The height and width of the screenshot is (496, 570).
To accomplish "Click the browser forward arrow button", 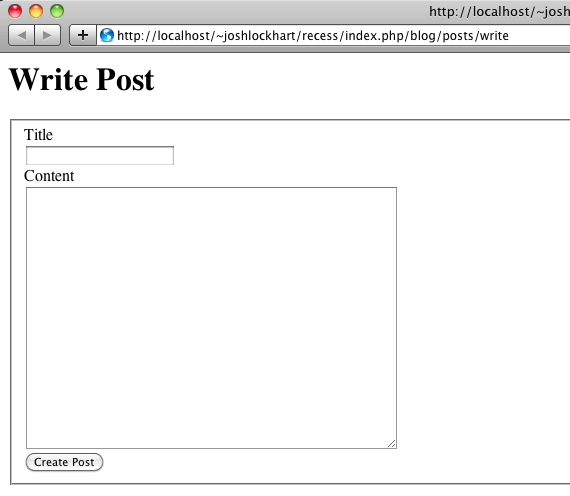I will pyautogui.click(x=48, y=35).
